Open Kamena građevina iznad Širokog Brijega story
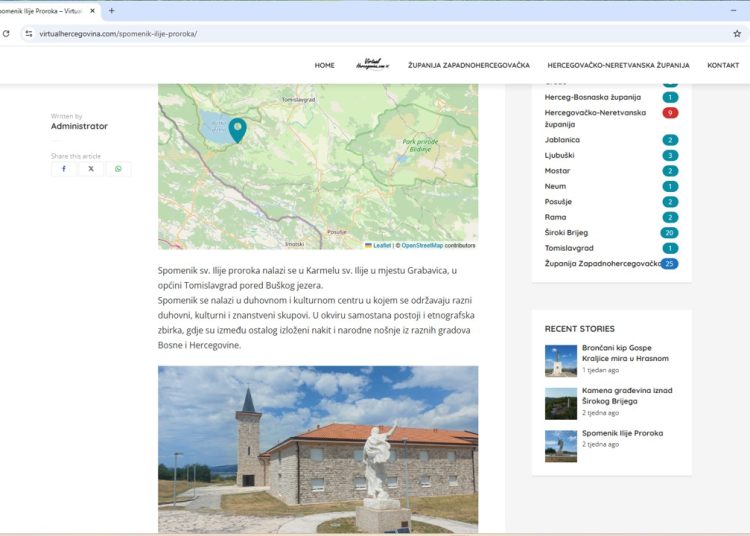 627,395
